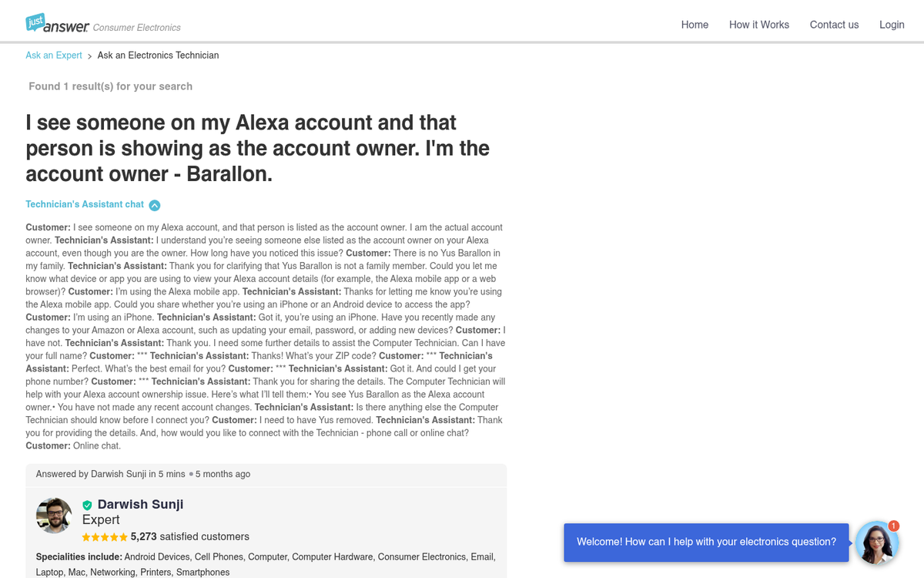Click the Login link
Image resolution: width=924 pixels, height=578 pixels.
[x=892, y=25]
